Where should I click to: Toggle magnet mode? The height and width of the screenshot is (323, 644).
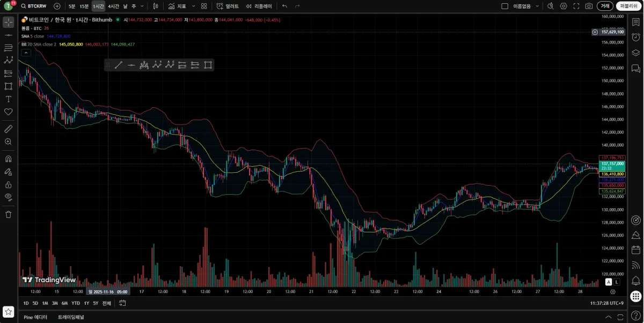[8, 159]
